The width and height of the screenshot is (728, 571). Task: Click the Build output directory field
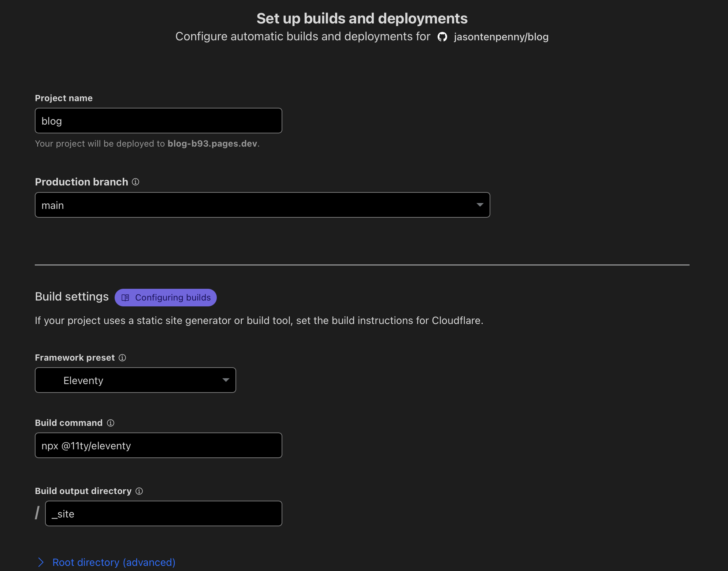tap(163, 513)
